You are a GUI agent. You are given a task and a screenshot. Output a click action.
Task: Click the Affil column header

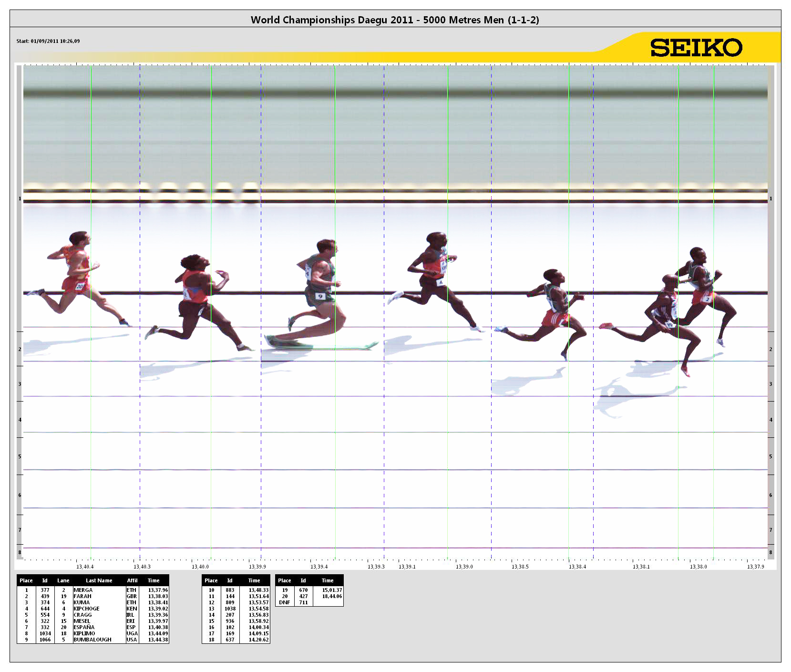tap(132, 580)
